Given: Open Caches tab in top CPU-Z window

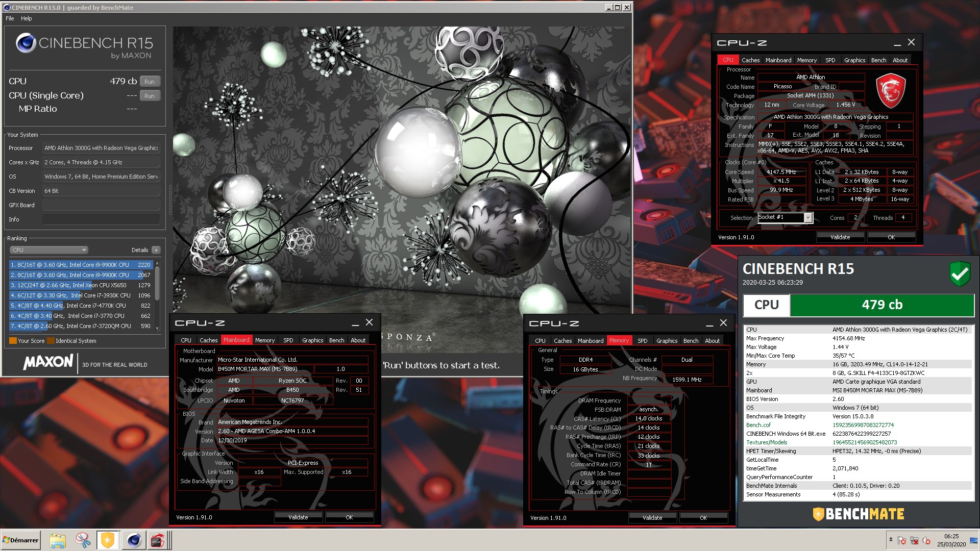Looking at the screenshot, I should coord(750,60).
